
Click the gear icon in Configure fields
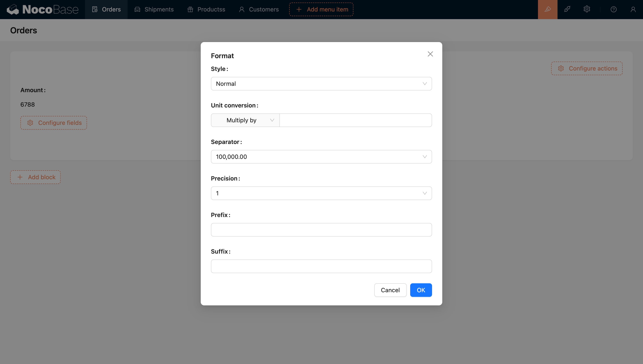tap(30, 123)
